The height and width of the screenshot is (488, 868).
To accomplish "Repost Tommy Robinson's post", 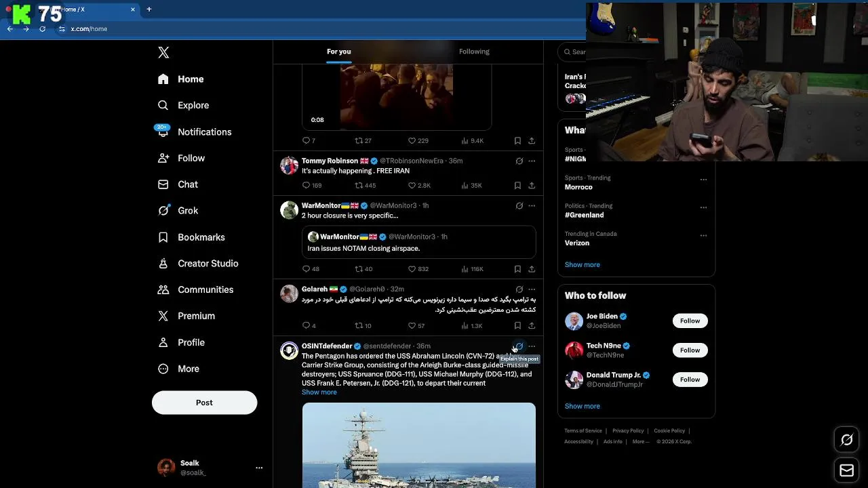I will pos(366,185).
